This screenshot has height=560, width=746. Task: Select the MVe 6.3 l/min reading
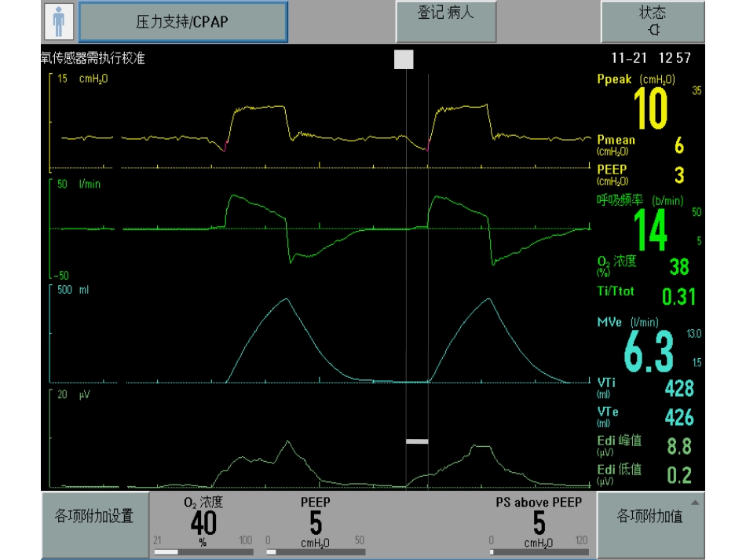coord(649,351)
